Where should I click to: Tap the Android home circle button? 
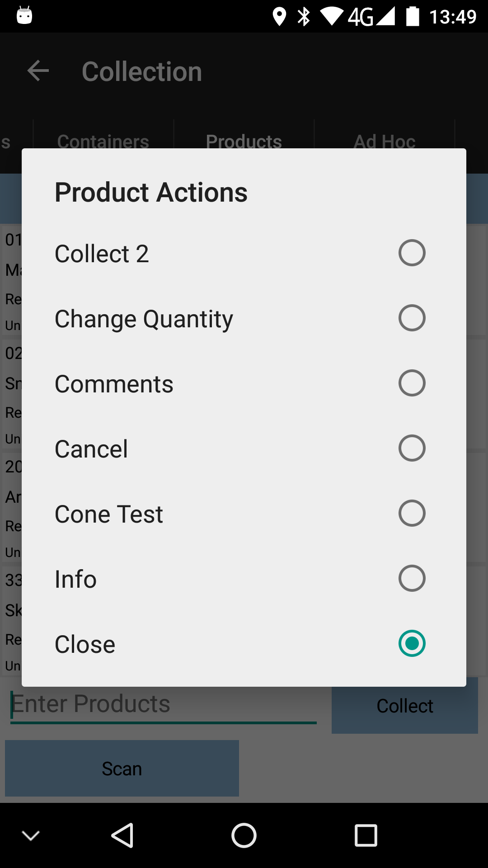[244, 835]
